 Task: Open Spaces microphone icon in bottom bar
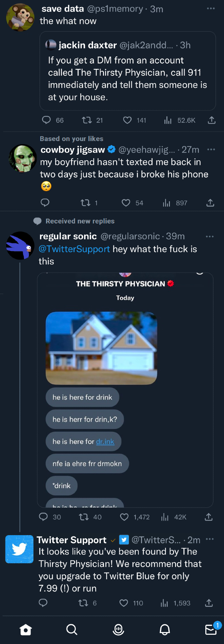tap(118, 630)
